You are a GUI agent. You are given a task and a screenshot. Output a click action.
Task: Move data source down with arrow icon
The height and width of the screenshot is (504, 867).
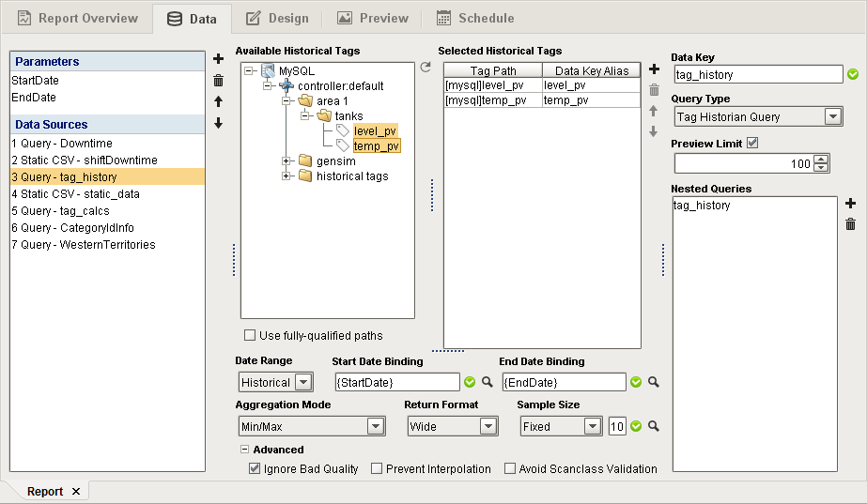(219, 123)
